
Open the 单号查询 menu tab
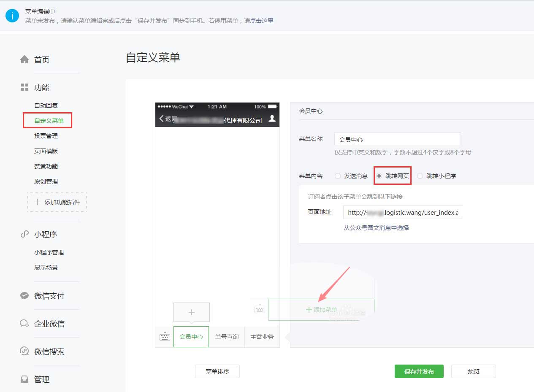pyautogui.click(x=227, y=337)
